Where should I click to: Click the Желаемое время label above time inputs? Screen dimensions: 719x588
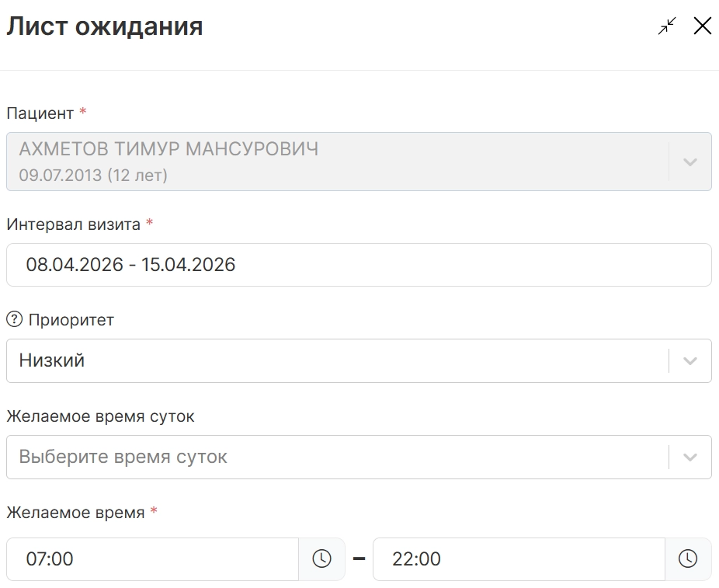75,513
